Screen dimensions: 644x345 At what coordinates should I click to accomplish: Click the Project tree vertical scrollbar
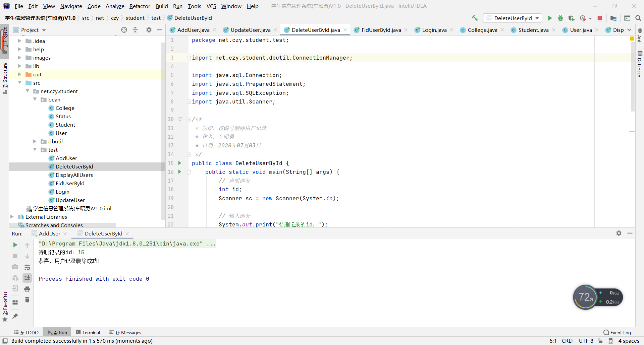pos(163,131)
